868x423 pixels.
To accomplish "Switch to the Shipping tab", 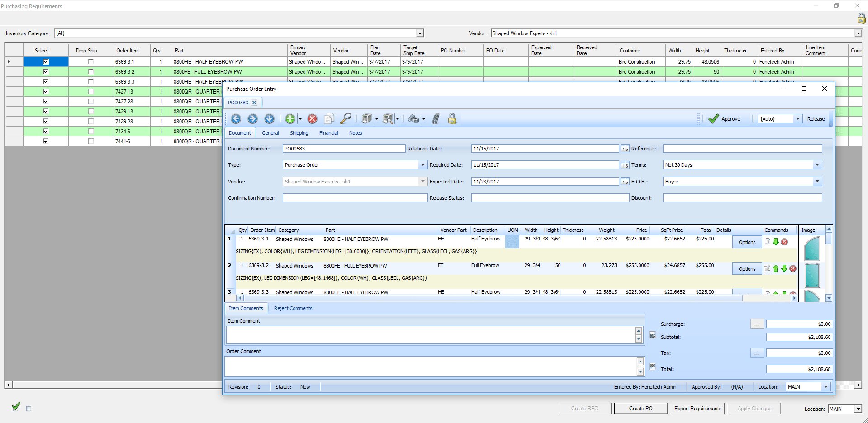I will pyautogui.click(x=299, y=133).
